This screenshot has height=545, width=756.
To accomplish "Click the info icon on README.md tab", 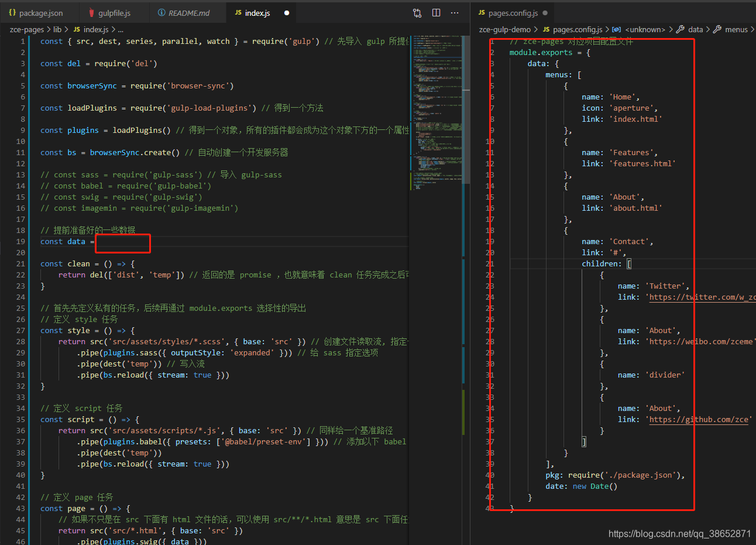I will point(161,13).
